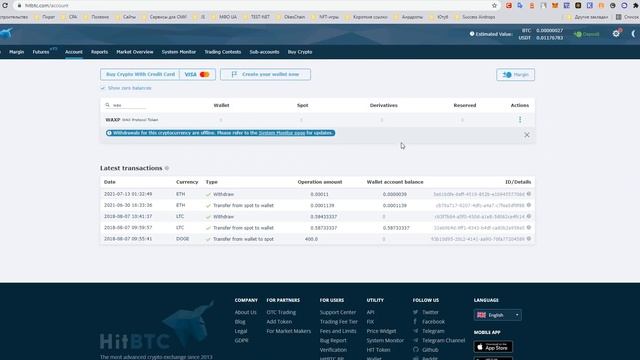
Task: Click info icon on DOGE transfer row
Action: click(529, 239)
